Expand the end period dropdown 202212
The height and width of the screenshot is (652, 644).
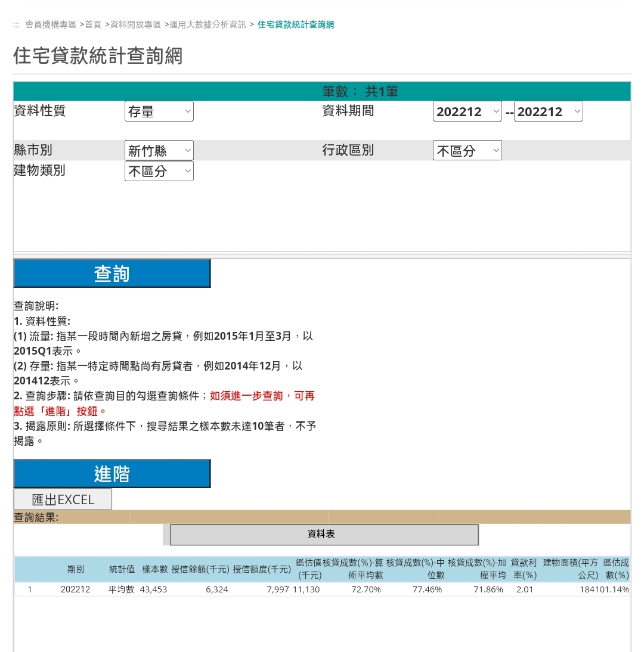[548, 111]
